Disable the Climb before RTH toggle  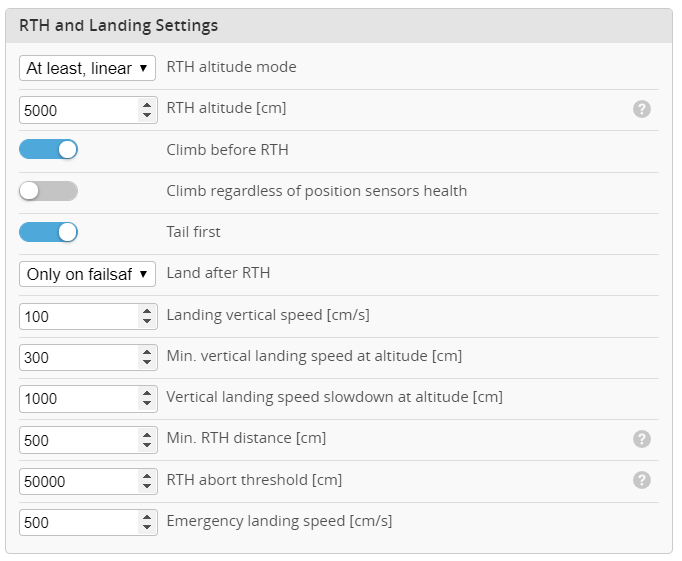pos(48,150)
